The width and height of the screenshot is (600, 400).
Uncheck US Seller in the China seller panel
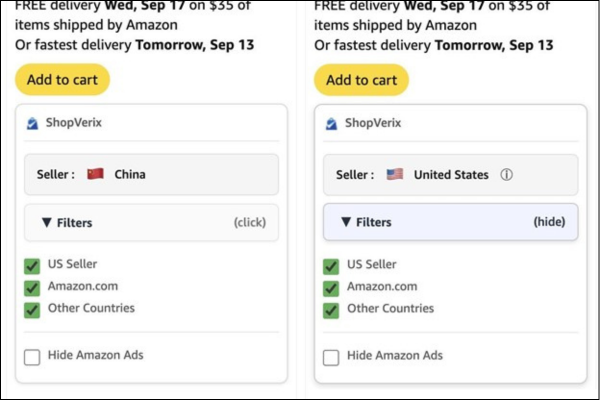(x=32, y=266)
